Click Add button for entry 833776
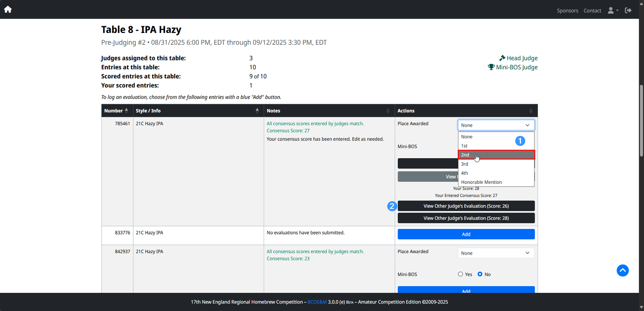 coord(466,234)
